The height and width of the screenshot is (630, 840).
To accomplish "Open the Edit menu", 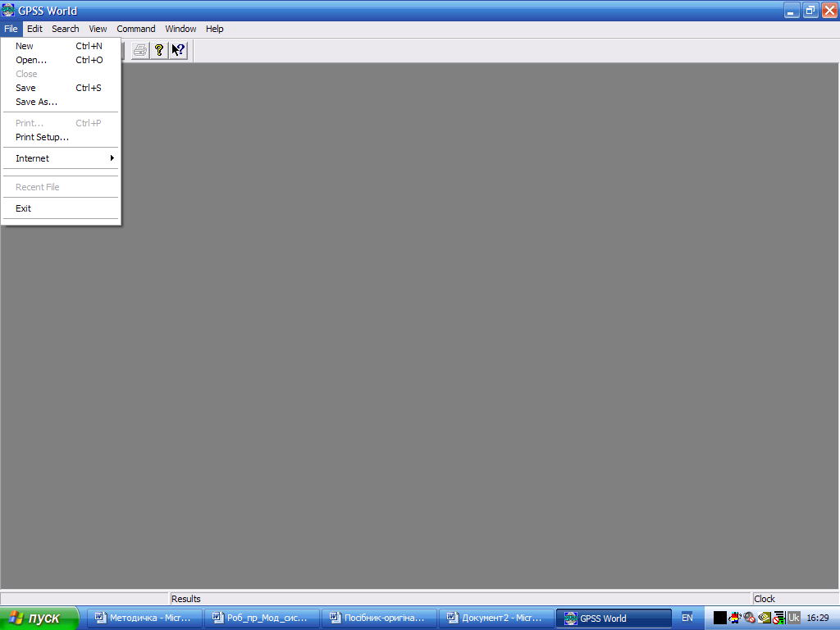I will click(x=34, y=29).
